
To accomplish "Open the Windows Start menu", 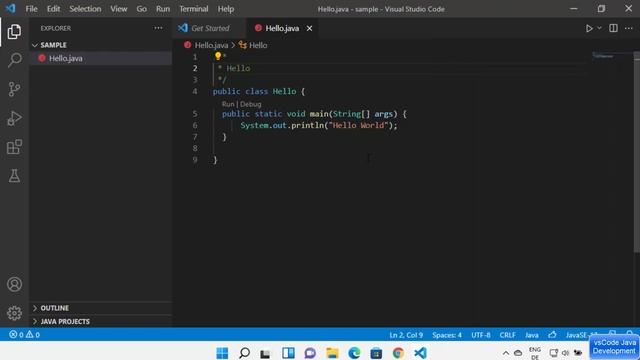I will pyautogui.click(x=222, y=353).
